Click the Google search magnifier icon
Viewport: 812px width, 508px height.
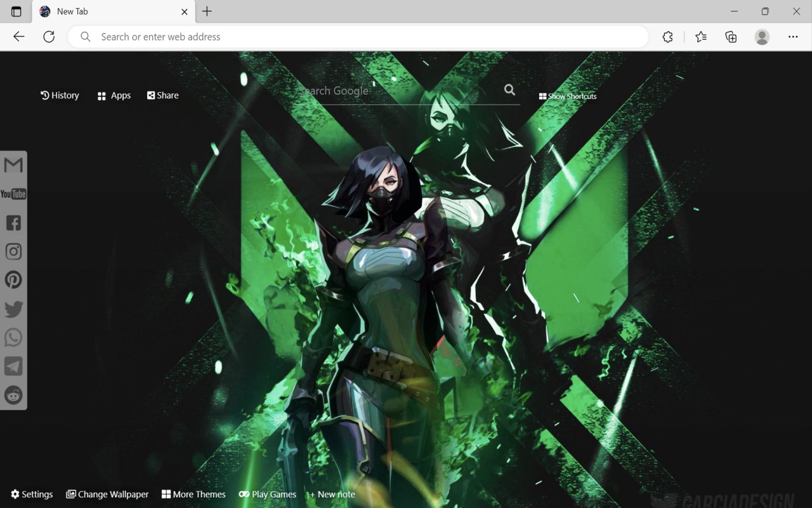(509, 90)
